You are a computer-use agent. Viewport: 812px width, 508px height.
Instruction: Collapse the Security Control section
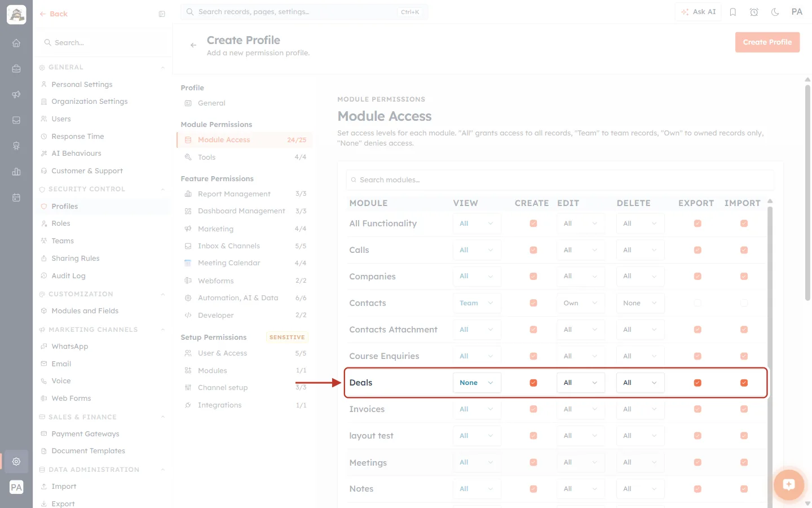click(163, 190)
